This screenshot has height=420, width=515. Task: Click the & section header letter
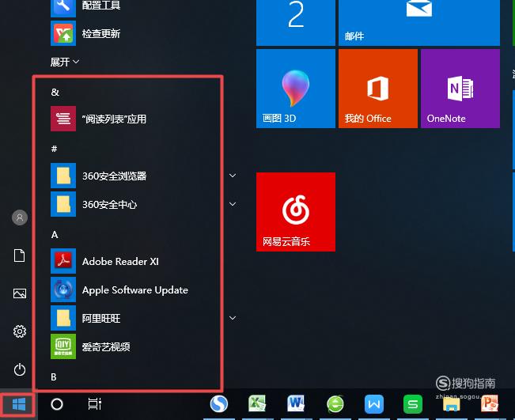(55, 93)
